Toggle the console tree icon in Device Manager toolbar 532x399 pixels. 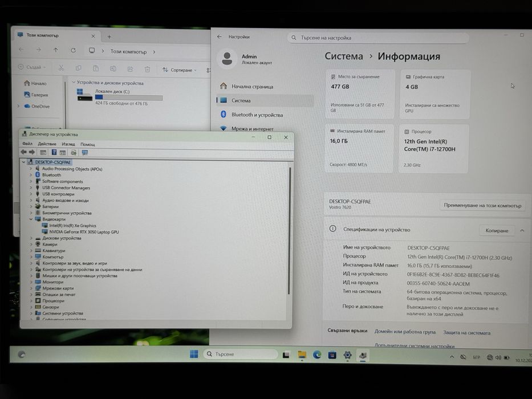coord(43,152)
